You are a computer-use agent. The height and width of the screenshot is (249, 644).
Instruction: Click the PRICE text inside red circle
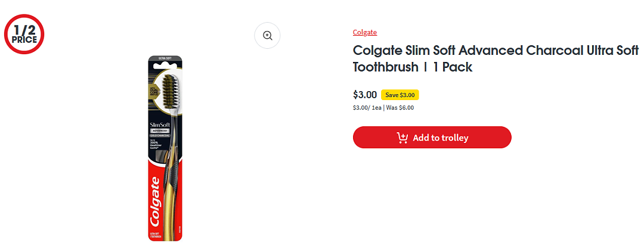(24, 40)
